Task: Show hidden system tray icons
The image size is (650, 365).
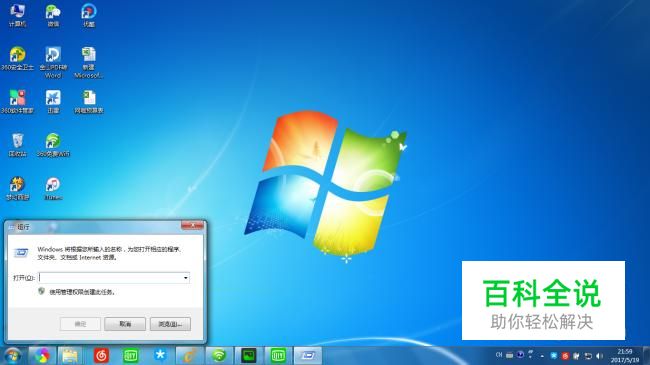Action: point(542,356)
